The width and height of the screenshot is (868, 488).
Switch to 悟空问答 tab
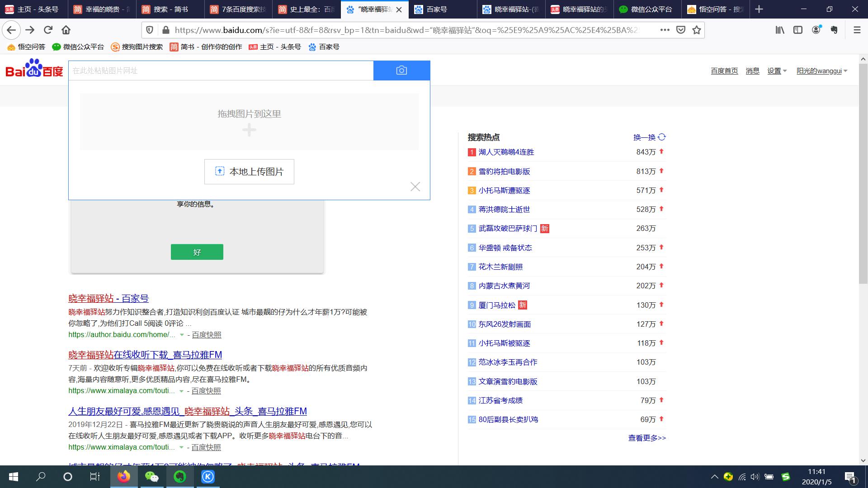coord(716,9)
